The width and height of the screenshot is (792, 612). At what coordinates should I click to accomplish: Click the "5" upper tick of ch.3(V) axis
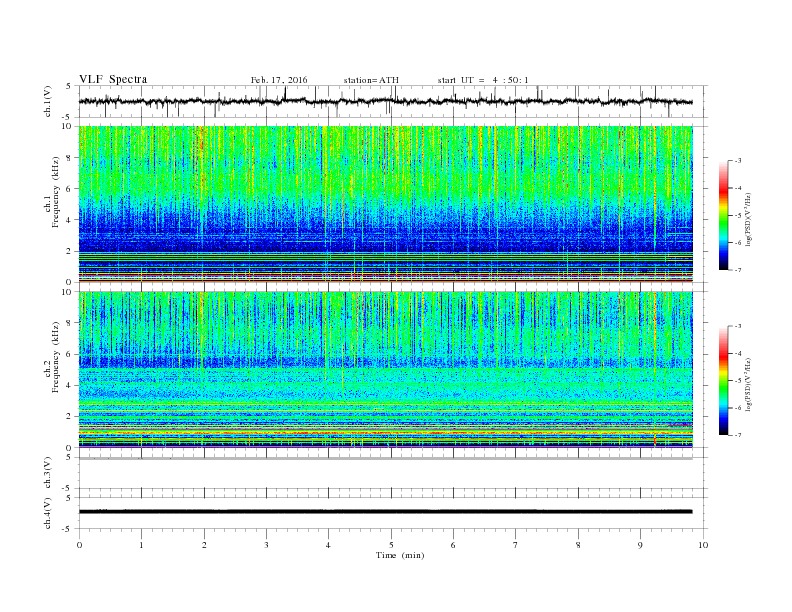(x=69, y=457)
